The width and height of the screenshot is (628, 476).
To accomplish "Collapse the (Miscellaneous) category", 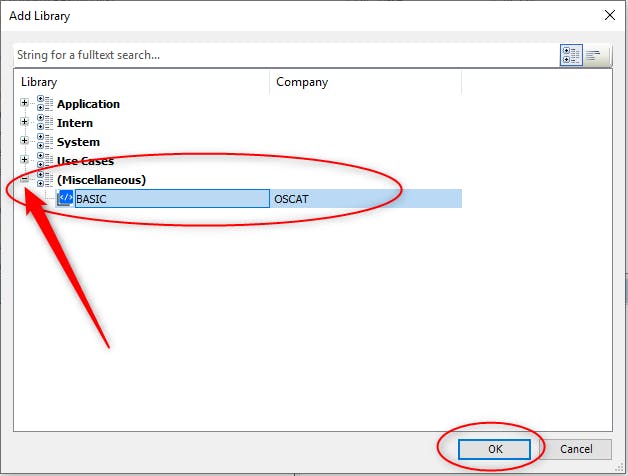I will coord(24,179).
